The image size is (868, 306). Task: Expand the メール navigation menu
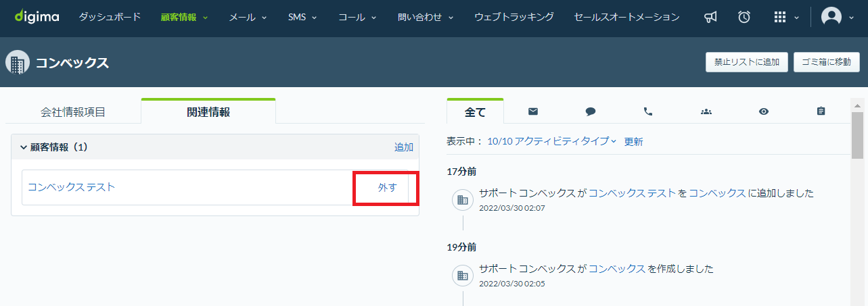click(248, 17)
